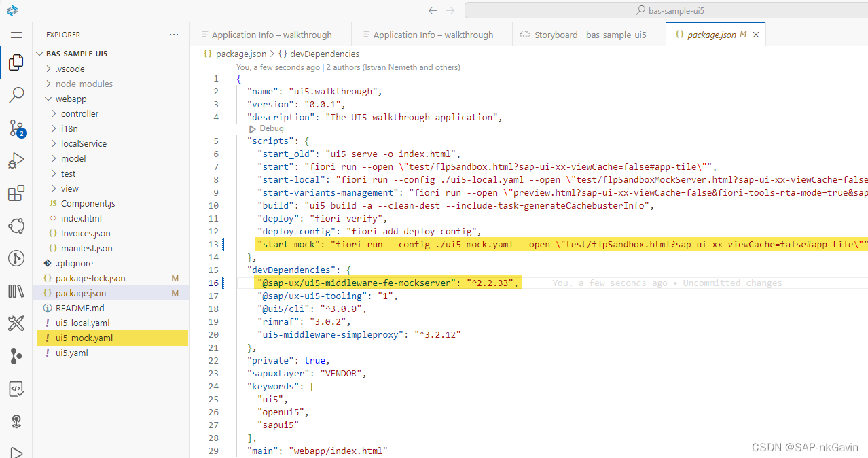
Task: Open Source Control showing 2 pending changes
Action: coord(16,127)
